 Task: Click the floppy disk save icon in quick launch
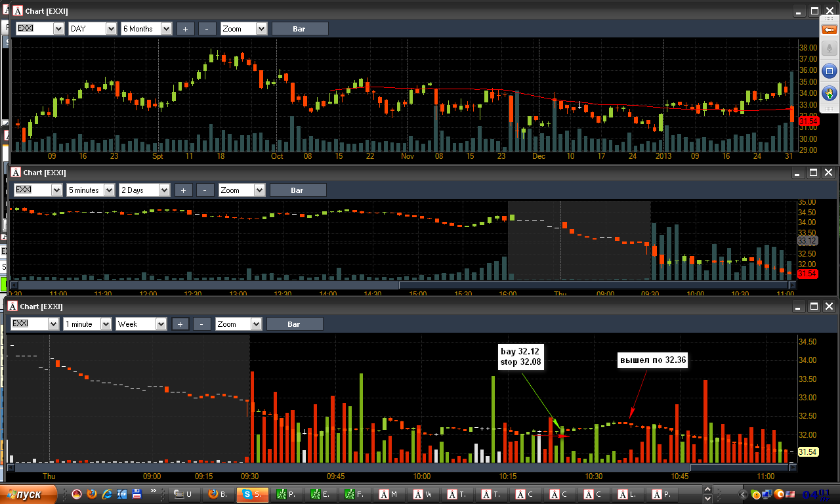pos(137,493)
